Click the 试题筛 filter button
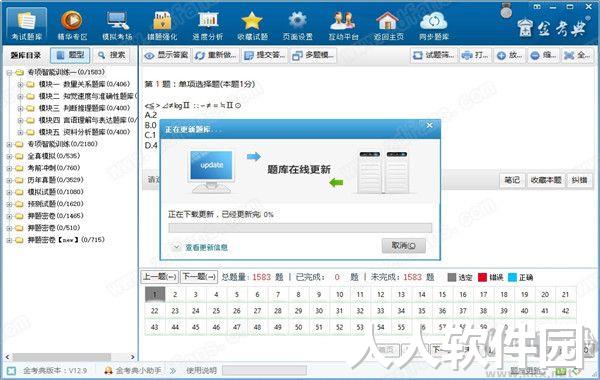This screenshot has width=600, height=380. (434, 55)
